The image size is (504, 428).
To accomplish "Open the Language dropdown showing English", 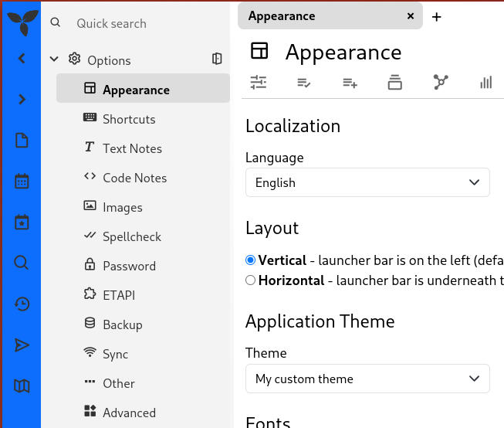I will 367,182.
